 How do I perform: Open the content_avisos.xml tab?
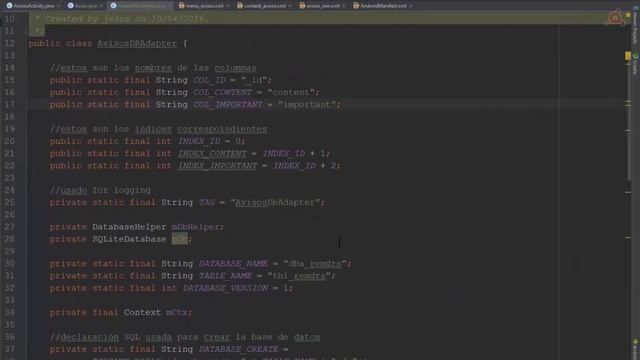pyautogui.click(x=265, y=6)
